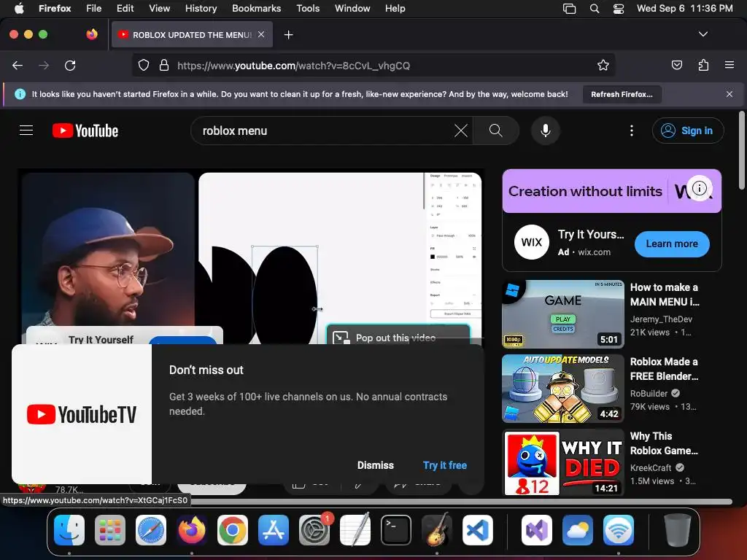
Task: Dismiss the YouTube TV promo
Action: (x=376, y=465)
